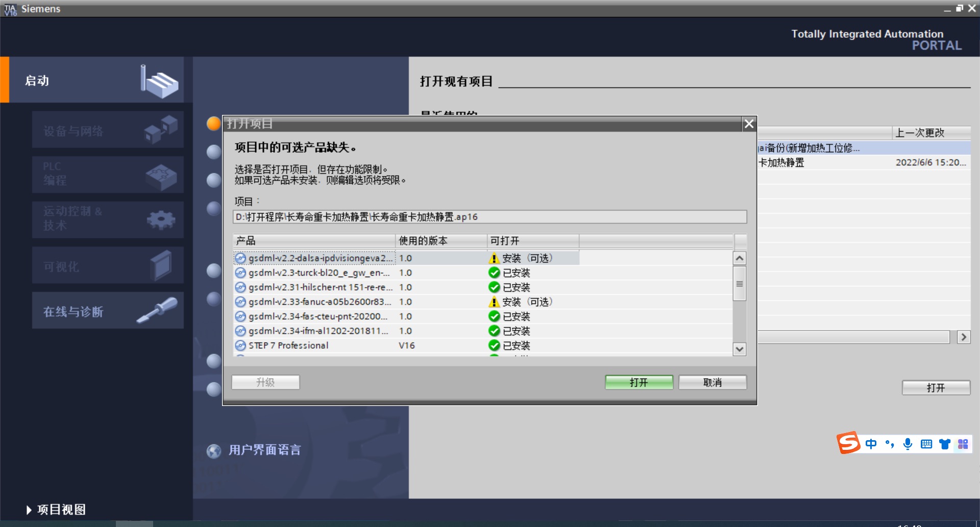The height and width of the screenshot is (527, 980).
Task: Click the product icon beside gsdml-v2.31-hilscher-nt 151-re-re
Action: click(x=240, y=288)
